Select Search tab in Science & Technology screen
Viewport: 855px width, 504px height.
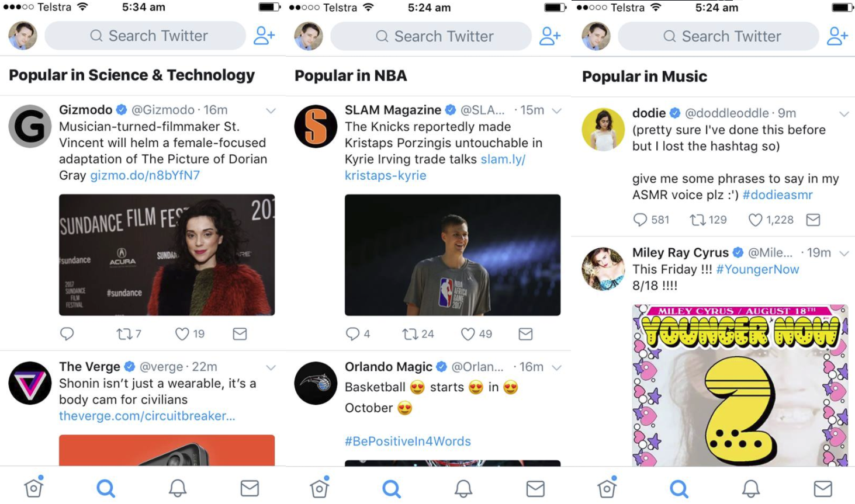tap(106, 488)
